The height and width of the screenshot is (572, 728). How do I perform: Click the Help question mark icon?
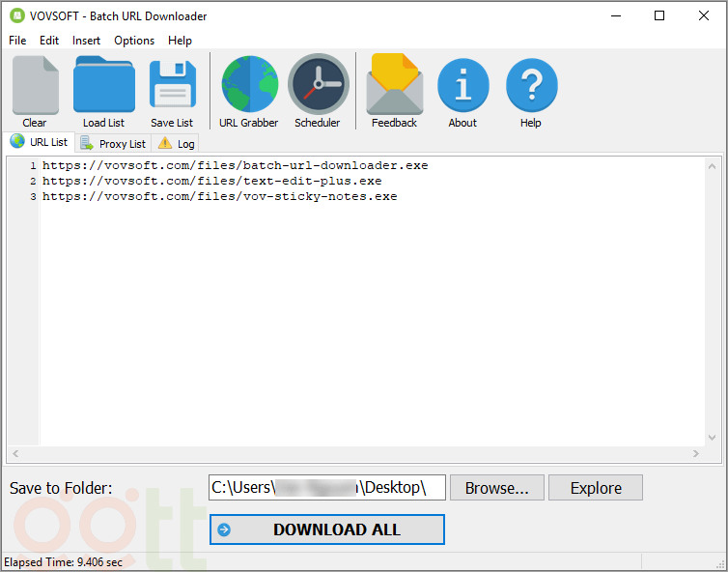tap(531, 87)
